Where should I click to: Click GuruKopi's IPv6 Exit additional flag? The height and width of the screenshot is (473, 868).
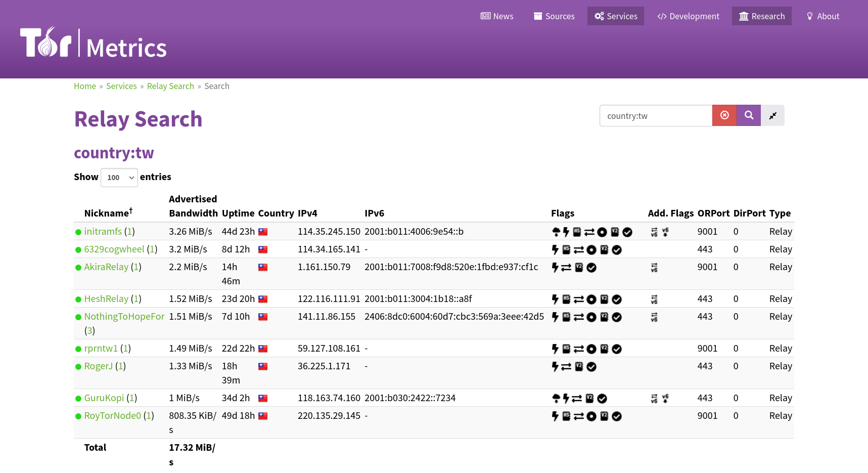pos(665,398)
